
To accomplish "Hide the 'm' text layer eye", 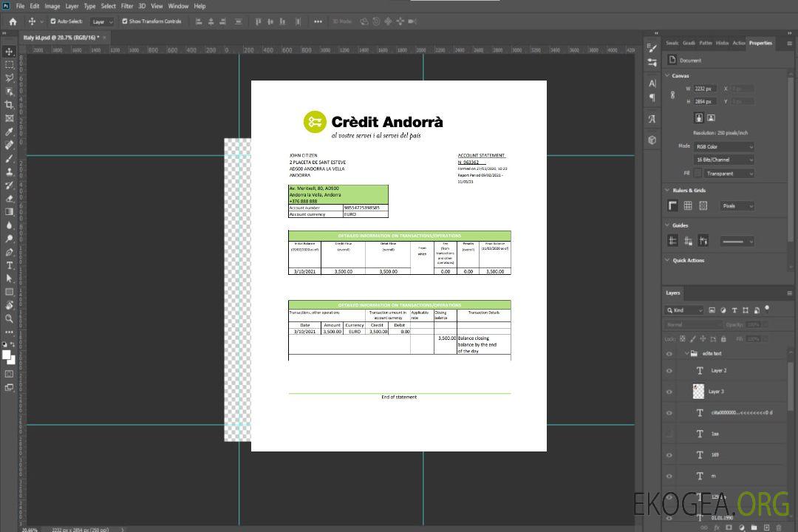I will [669, 477].
